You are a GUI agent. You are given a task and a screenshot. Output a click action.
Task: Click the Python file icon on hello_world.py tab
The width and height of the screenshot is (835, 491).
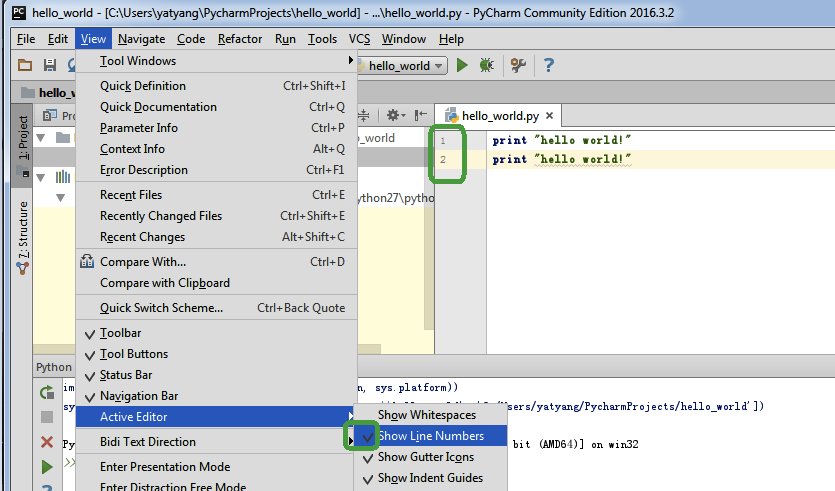[452, 116]
